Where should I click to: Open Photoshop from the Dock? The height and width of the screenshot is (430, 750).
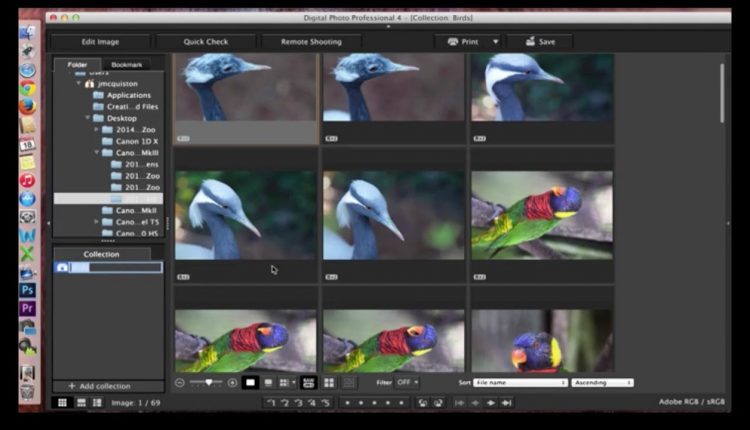point(27,290)
